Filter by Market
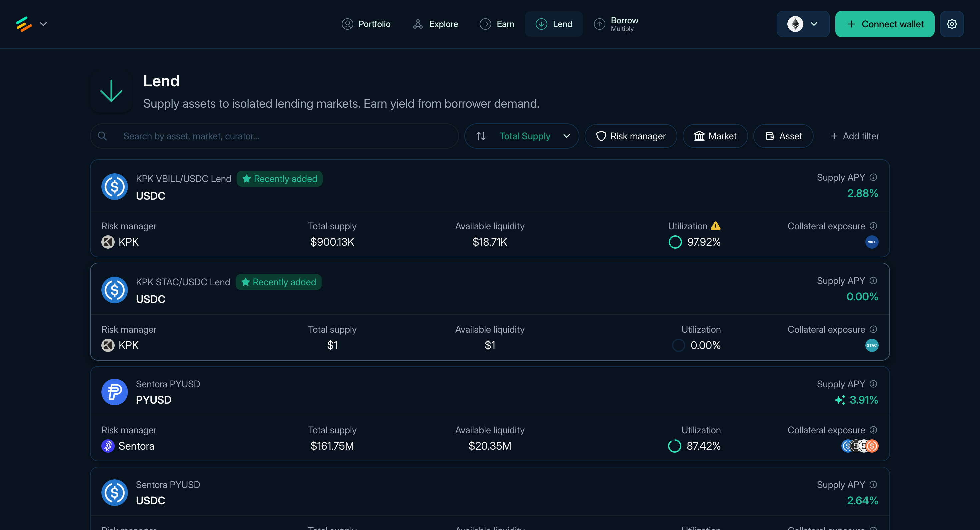This screenshot has width=980, height=530. pyautogui.click(x=715, y=136)
